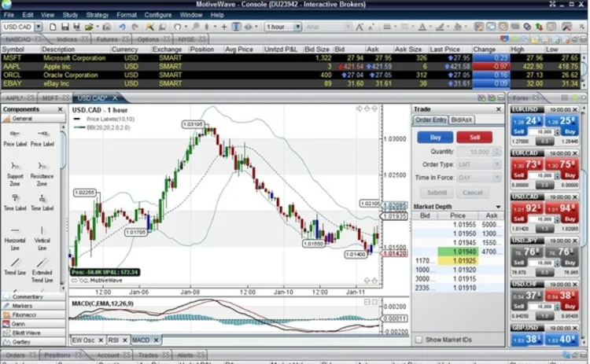Switch to the Positions tab

click(x=61, y=355)
